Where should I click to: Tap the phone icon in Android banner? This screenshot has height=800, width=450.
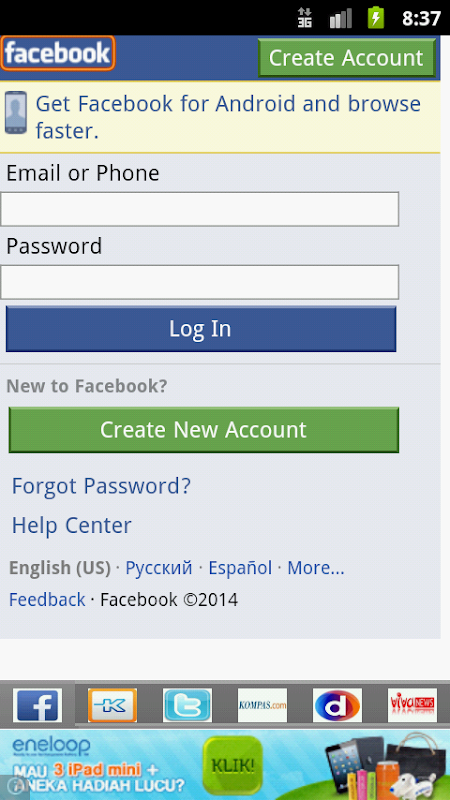pyautogui.click(x=16, y=113)
